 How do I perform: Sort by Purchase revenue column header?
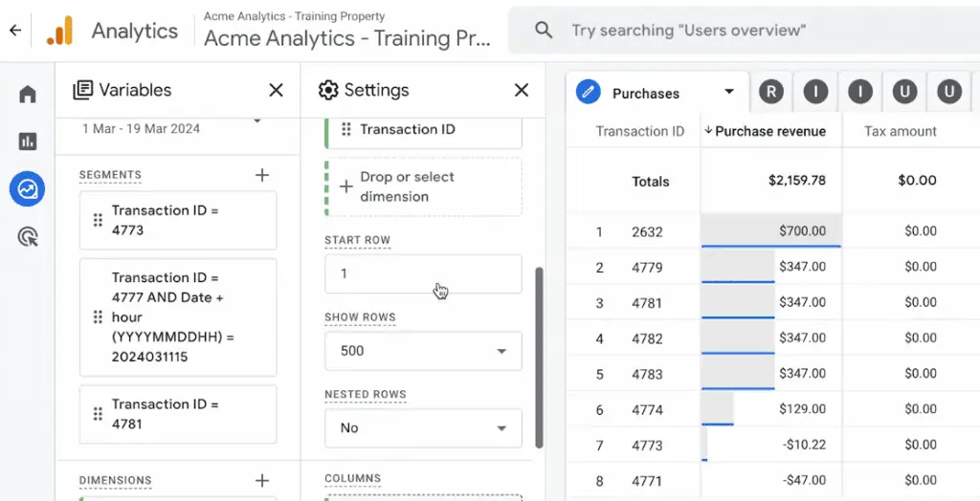(x=769, y=131)
